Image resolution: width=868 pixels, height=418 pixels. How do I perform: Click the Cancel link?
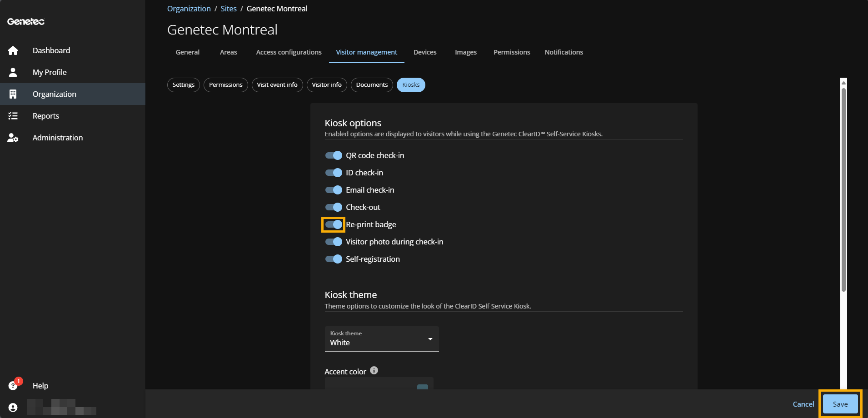803,404
